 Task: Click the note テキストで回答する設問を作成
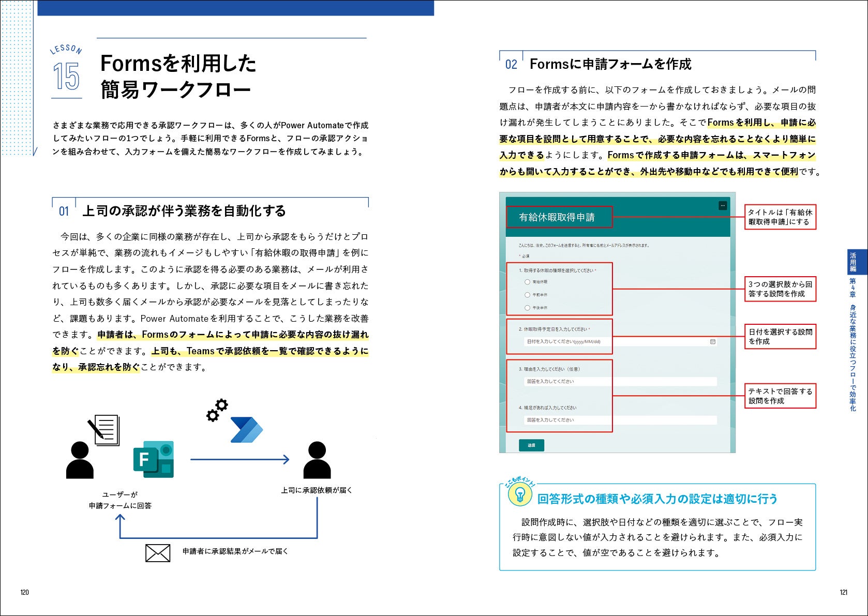pyautogui.click(x=780, y=396)
